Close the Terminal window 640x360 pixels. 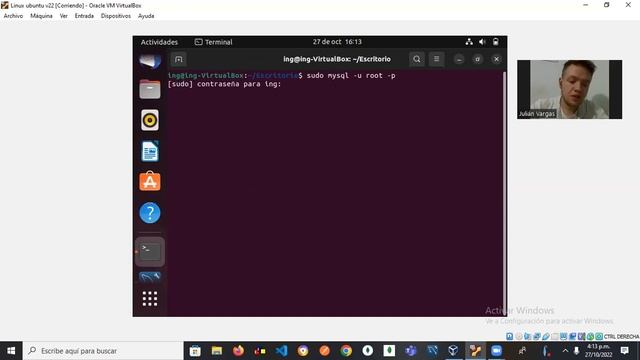496,59
